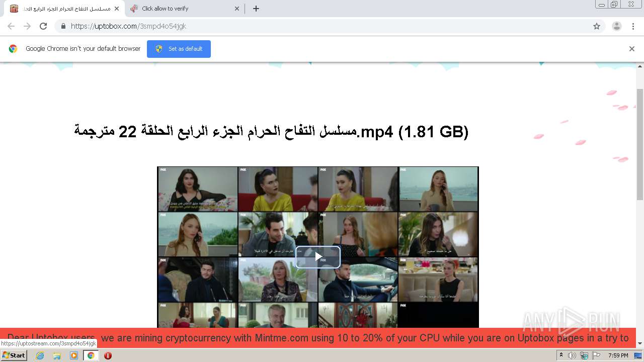
Task: Click the browser back arrow
Action: pyautogui.click(x=11, y=26)
